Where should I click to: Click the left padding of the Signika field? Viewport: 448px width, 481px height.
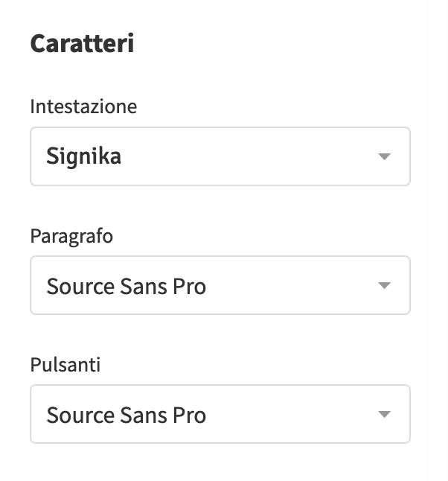click(x=38, y=156)
